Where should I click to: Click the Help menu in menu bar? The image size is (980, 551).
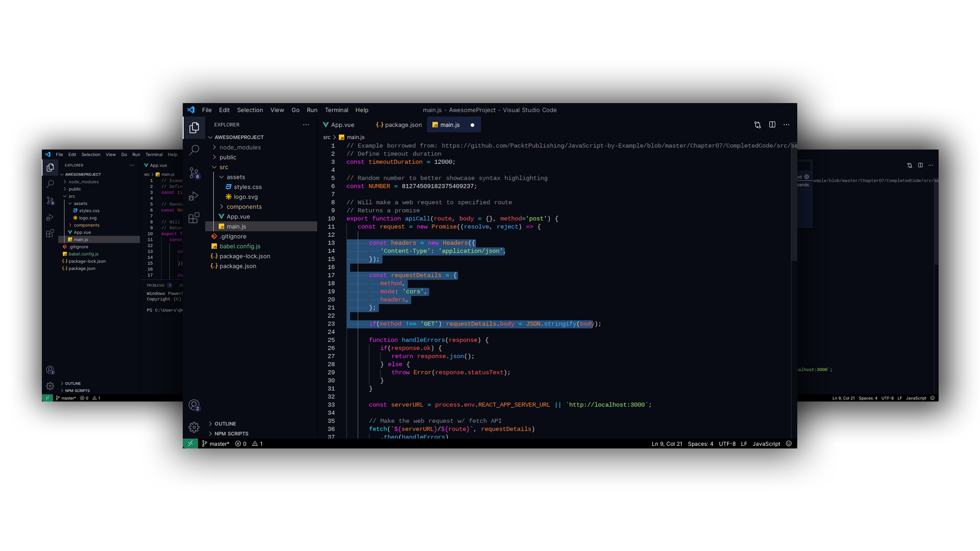361,110
